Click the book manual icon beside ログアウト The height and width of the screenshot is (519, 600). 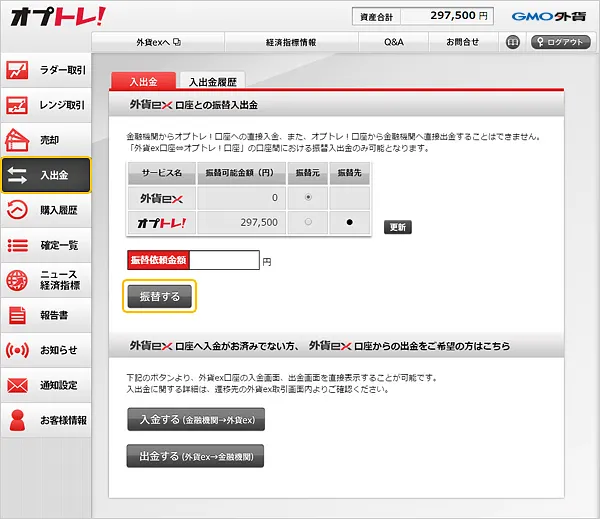click(x=513, y=42)
